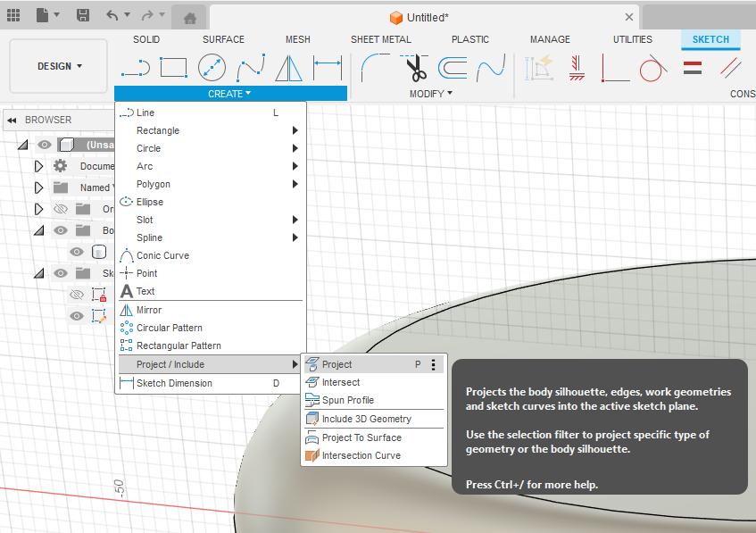Select the Fillet tool in Modify

click(376, 68)
